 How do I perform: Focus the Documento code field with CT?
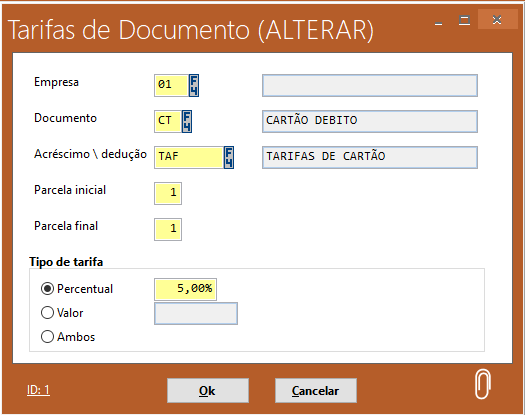[x=168, y=121]
